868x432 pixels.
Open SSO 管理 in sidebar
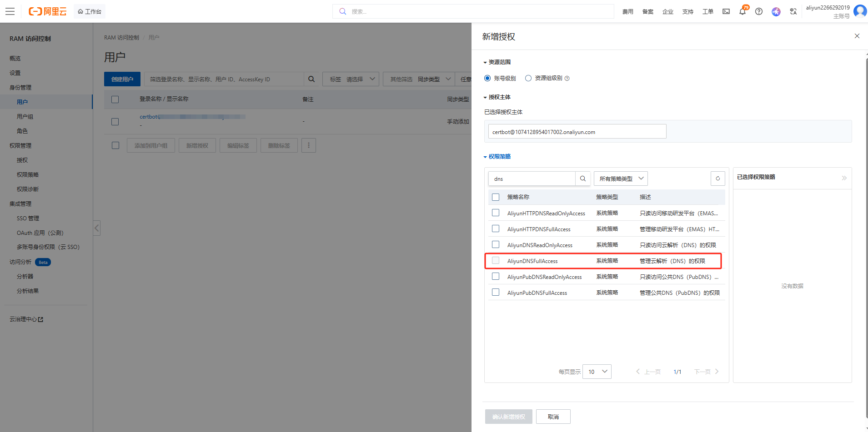pos(28,218)
